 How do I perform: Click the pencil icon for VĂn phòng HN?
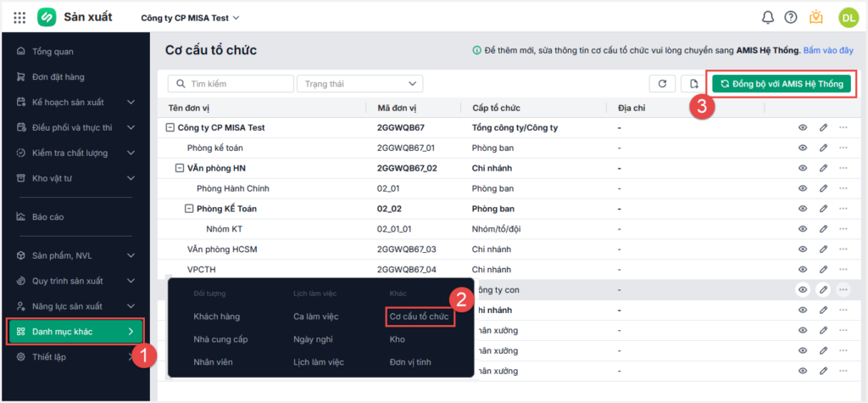823,169
